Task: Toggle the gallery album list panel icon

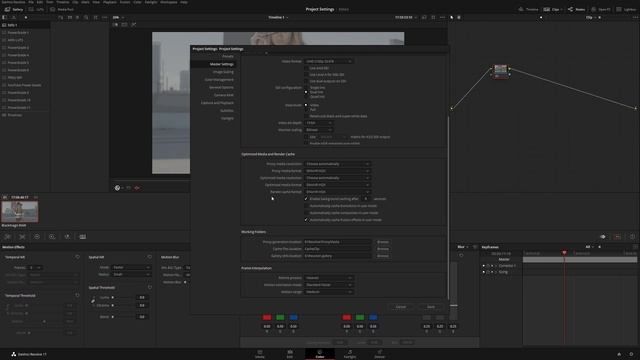Action: 4,18
